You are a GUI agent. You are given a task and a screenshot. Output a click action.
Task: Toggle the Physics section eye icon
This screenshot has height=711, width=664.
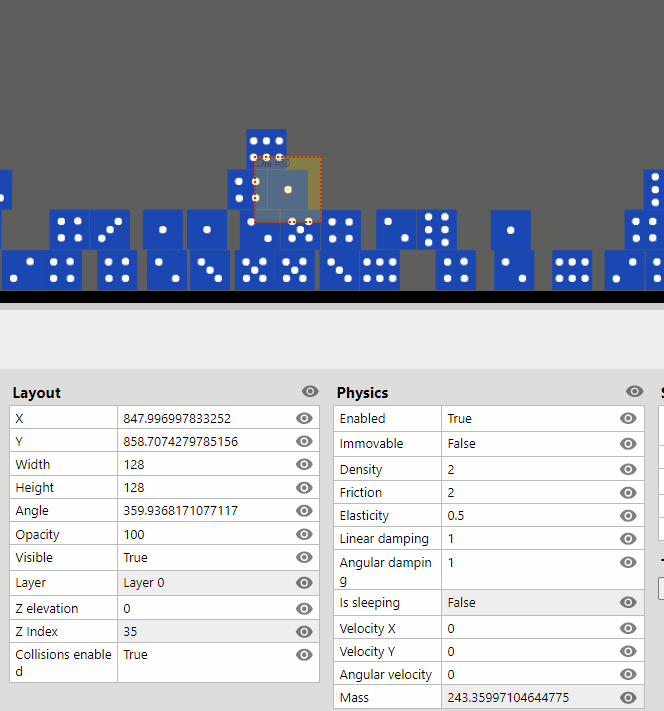(x=635, y=391)
